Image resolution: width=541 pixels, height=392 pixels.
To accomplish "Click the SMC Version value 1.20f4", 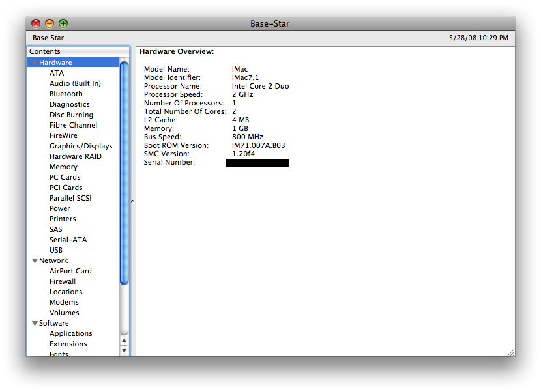I will pos(243,154).
